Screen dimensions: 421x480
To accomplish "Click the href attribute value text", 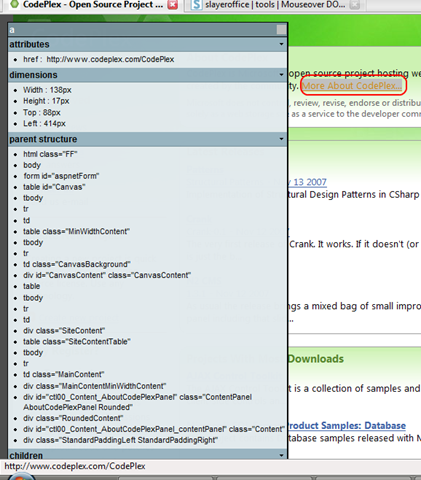I will click(x=110, y=59).
